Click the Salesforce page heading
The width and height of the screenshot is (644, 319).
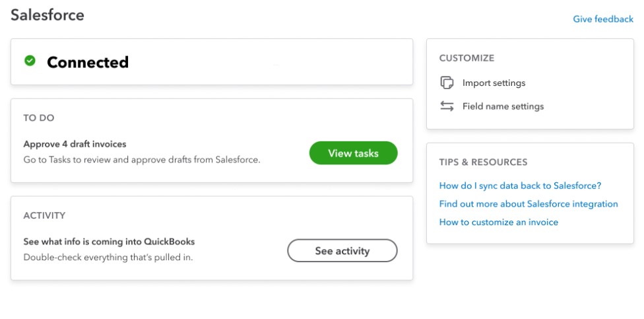tap(48, 15)
